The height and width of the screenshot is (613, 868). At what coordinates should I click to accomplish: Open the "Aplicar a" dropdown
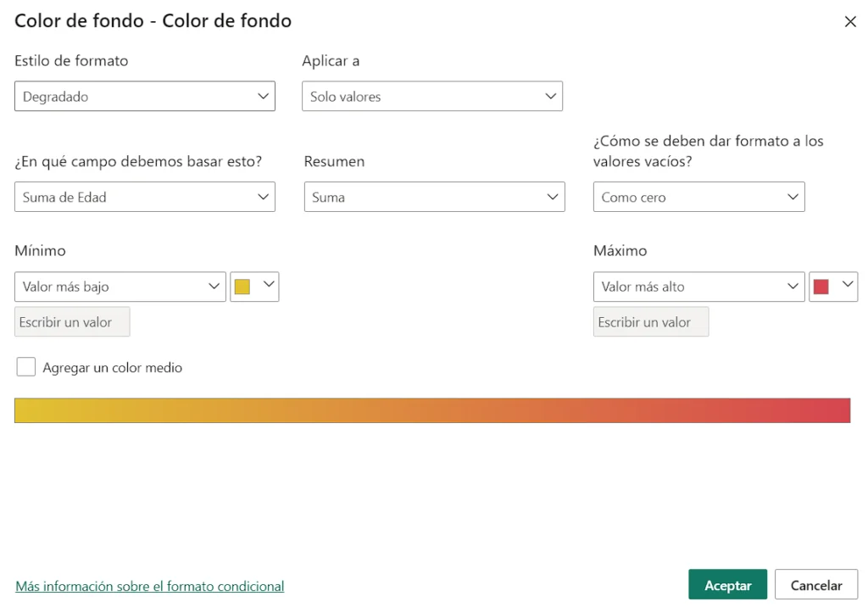click(x=432, y=96)
